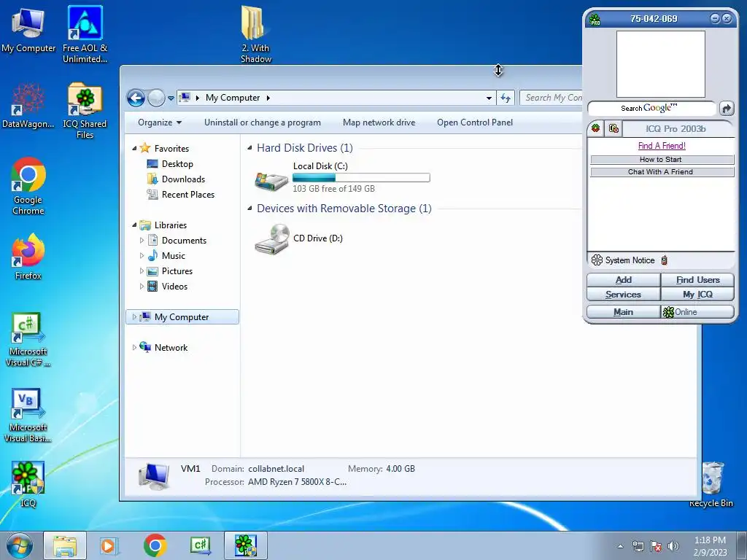
Task: Open Windows Media Player taskbar icon
Action: (x=109, y=545)
